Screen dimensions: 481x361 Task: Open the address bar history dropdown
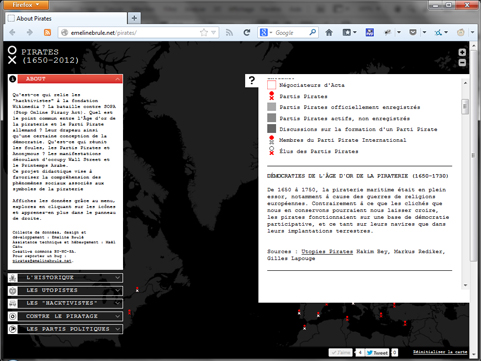214,32
